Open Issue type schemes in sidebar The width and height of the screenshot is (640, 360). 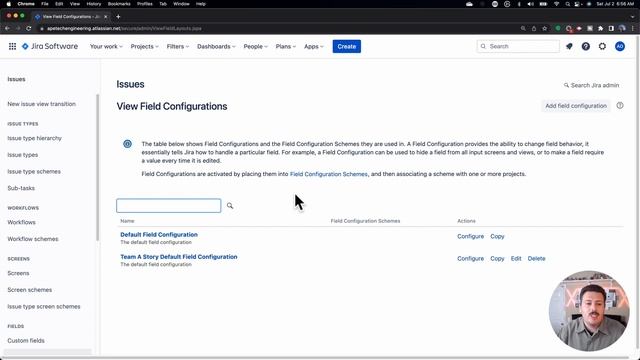(34, 172)
